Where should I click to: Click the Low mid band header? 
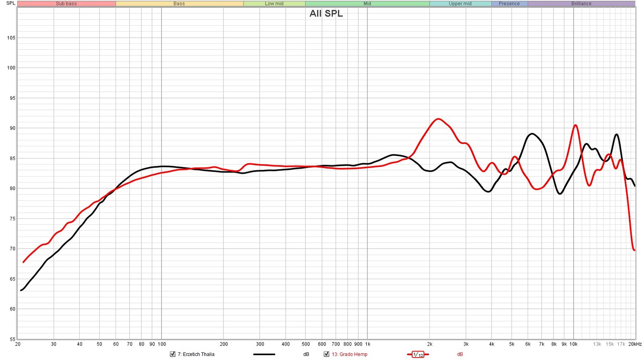(x=274, y=4)
